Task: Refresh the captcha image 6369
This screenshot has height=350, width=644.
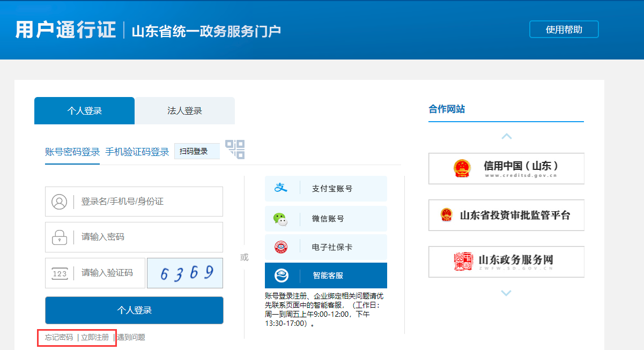Action: 185,273
